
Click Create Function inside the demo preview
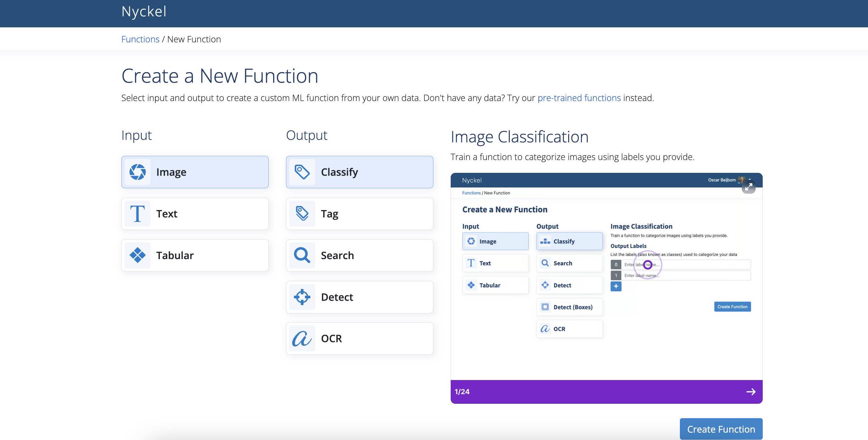(x=732, y=307)
